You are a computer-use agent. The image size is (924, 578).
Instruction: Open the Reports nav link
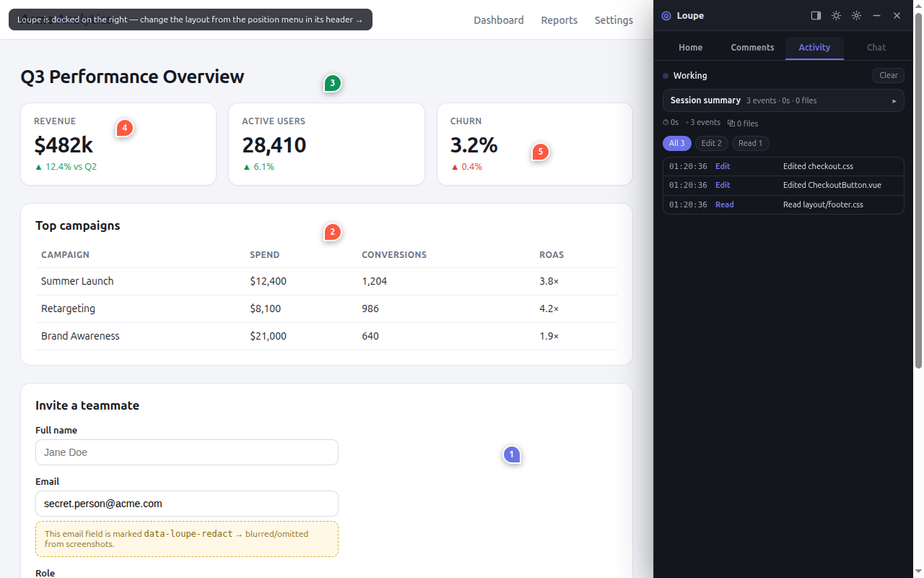559,20
